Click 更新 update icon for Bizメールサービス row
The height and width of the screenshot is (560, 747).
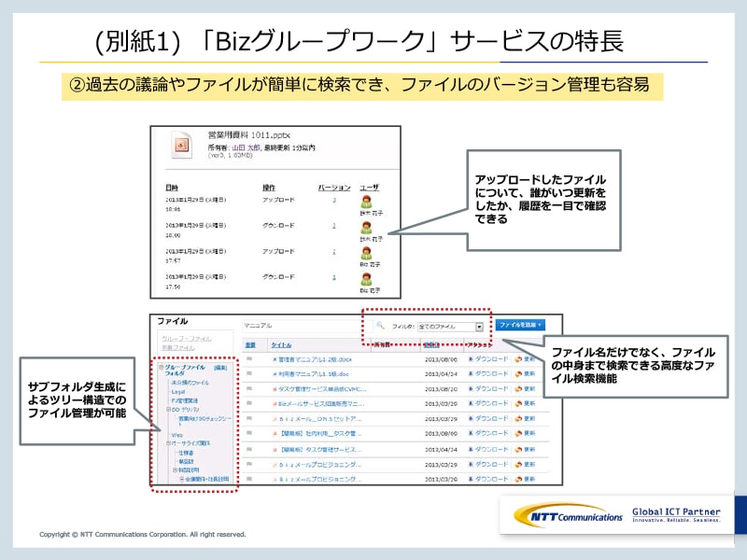coord(518,404)
